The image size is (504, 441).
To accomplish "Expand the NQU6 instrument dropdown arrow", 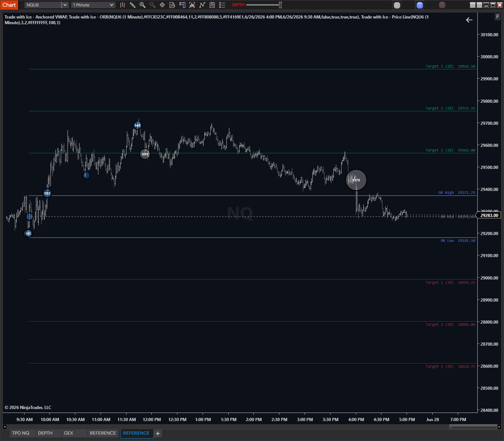I will tap(65, 5).
